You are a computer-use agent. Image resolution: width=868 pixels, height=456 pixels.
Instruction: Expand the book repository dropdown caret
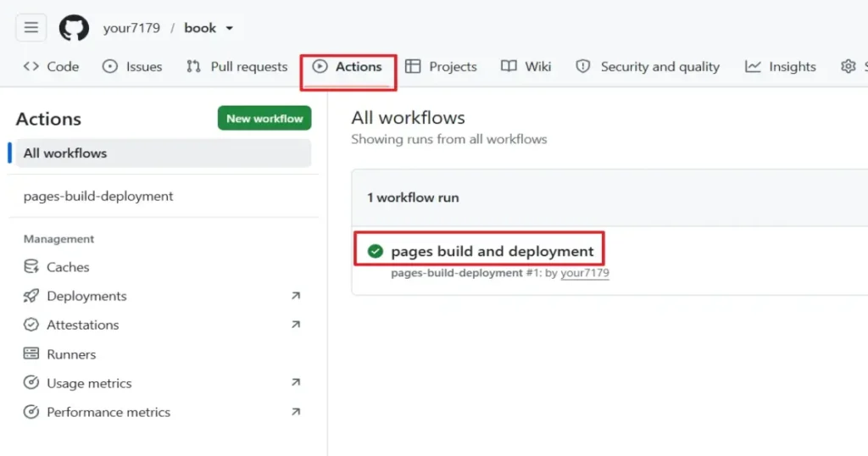pyautogui.click(x=229, y=28)
